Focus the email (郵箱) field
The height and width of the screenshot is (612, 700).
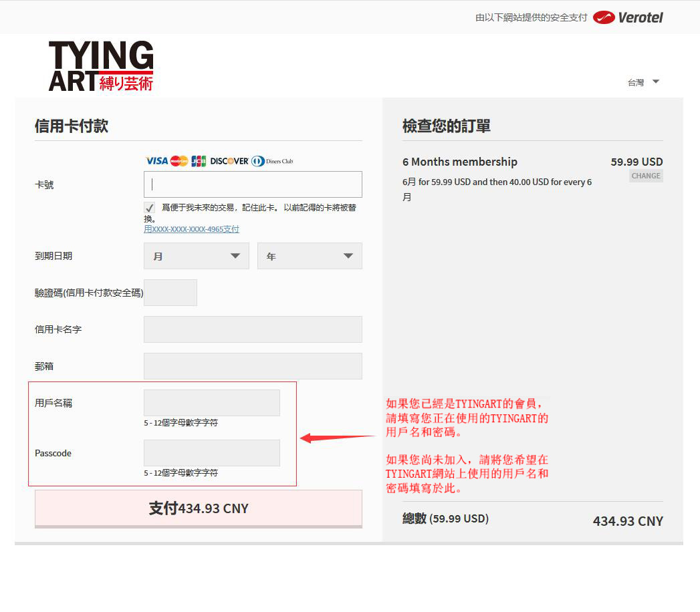click(x=253, y=366)
